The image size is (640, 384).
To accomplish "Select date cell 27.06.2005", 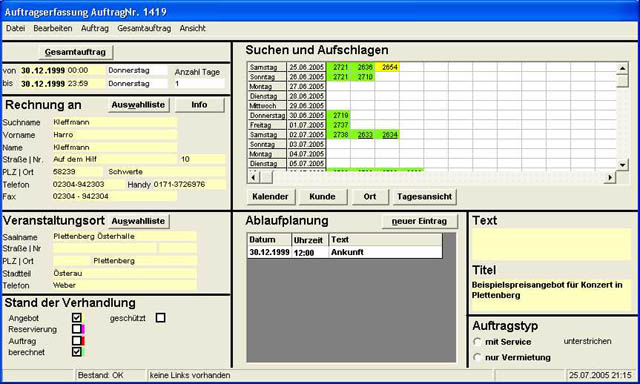I will (307, 87).
